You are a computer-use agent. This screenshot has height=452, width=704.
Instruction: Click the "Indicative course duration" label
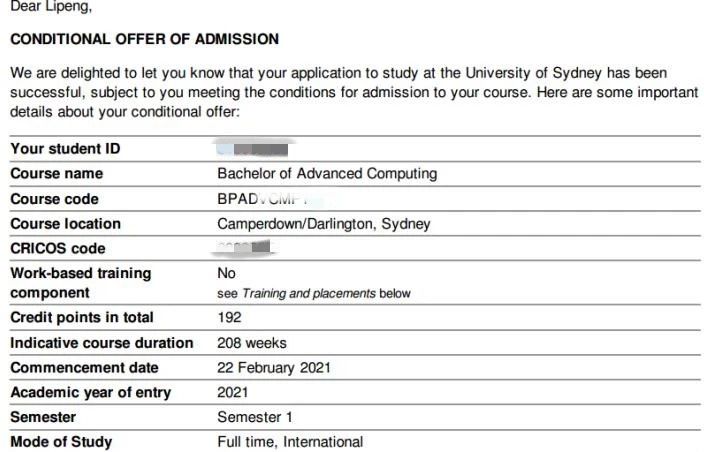pyautogui.click(x=102, y=343)
